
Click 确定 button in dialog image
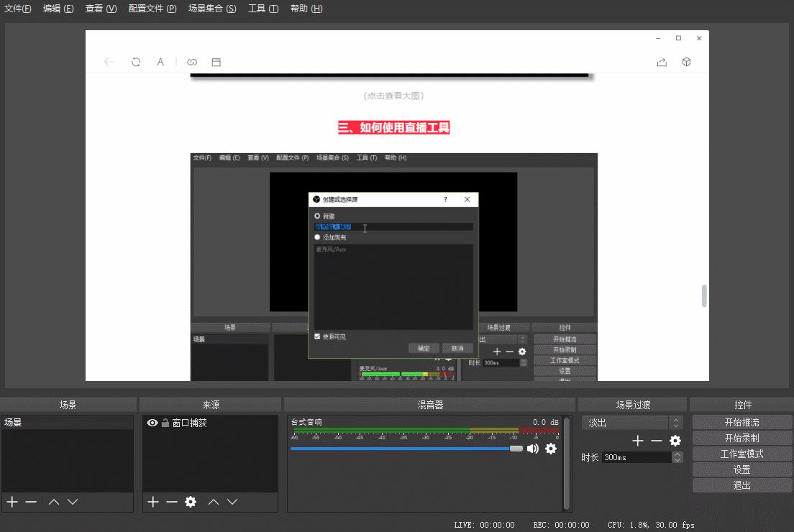[x=424, y=348]
